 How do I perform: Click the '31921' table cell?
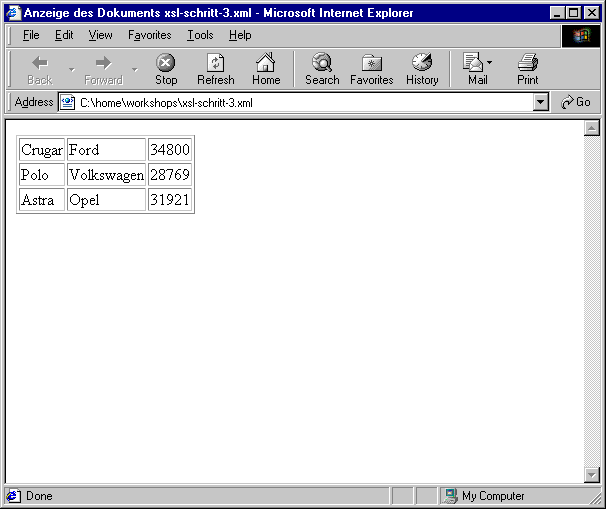point(170,200)
